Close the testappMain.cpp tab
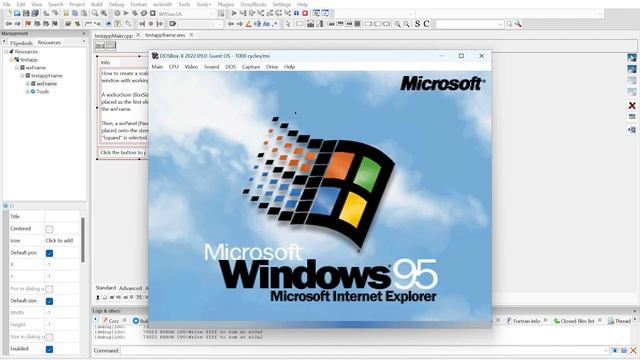Screen dimensions: 640x360 (138, 36)
